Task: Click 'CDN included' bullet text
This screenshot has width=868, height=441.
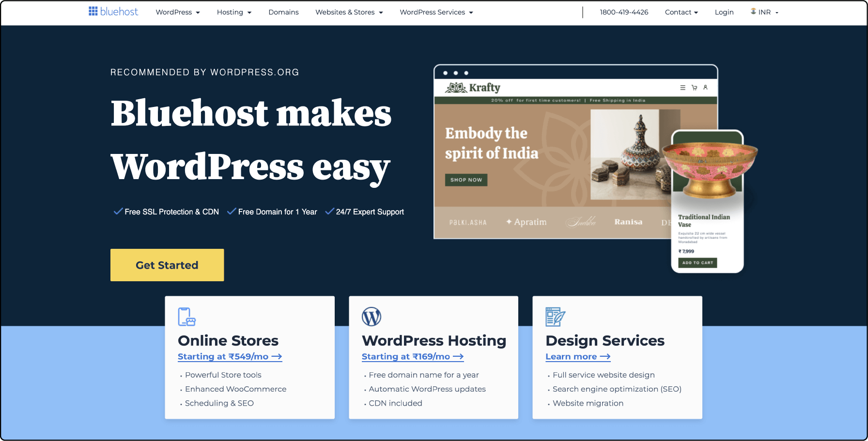Action: 395,403
